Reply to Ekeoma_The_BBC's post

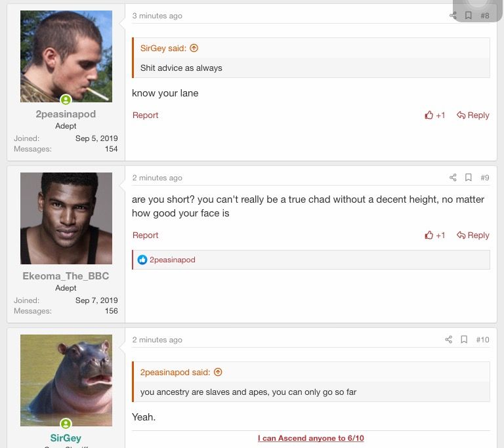pos(473,235)
